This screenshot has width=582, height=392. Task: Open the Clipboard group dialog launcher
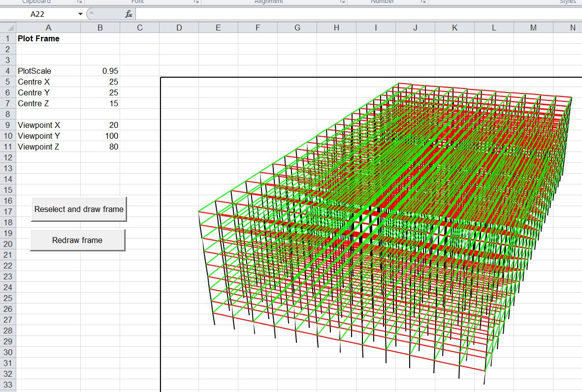pyautogui.click(x=80, y=2)
